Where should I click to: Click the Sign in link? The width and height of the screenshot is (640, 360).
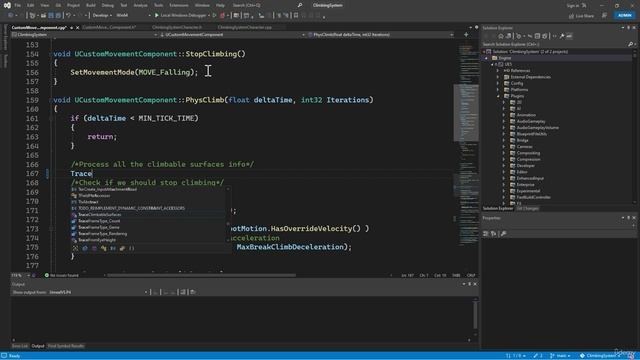pyautogui.click(x=573, y=5)
